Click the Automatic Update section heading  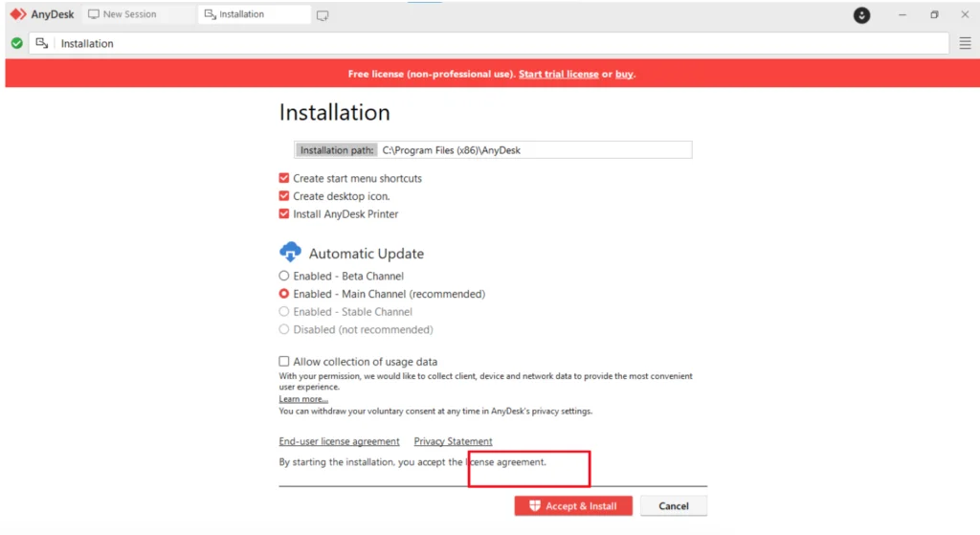[x=367, y=253]
